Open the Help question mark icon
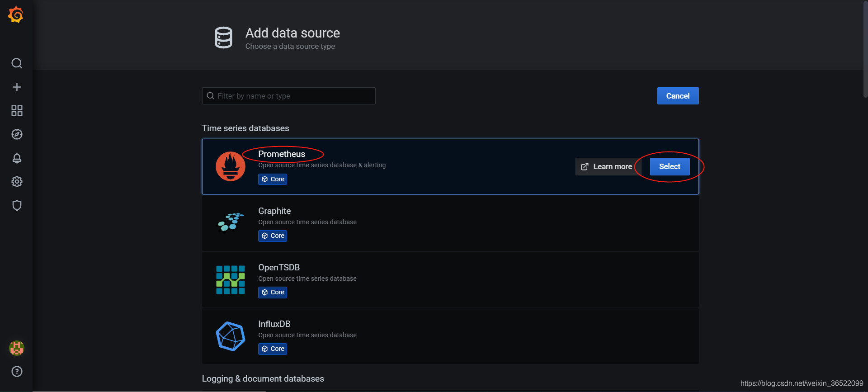 click(17, 372)
